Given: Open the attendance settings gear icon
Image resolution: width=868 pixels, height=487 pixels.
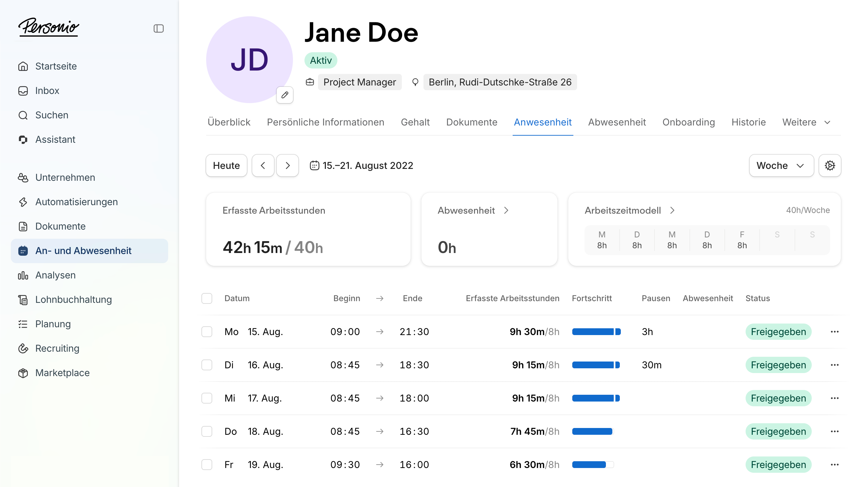Looking at the screenshot, I should 830,165.
